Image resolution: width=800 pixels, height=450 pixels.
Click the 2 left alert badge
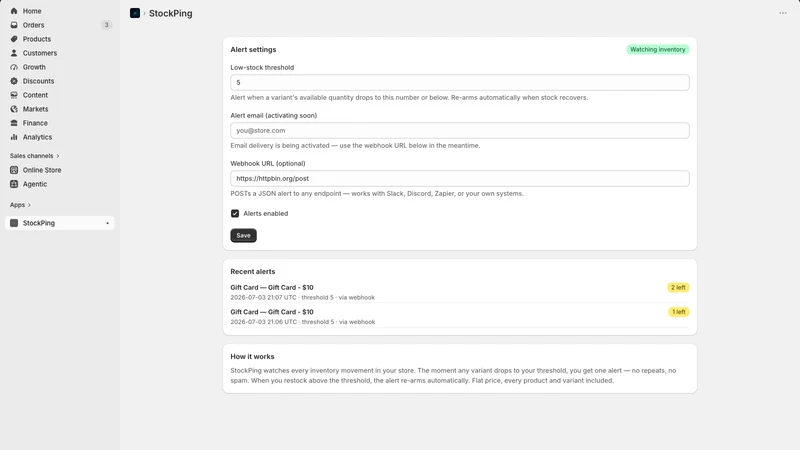tap(678, 287)
